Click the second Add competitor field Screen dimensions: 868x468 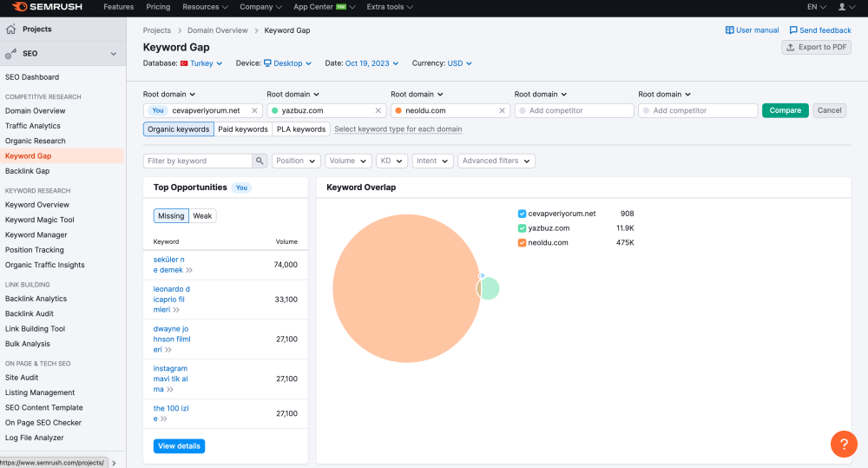[698, 110]
